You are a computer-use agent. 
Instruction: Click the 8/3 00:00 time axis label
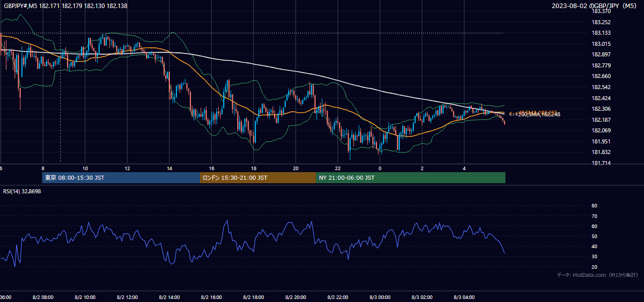click(x=380, y=297)
